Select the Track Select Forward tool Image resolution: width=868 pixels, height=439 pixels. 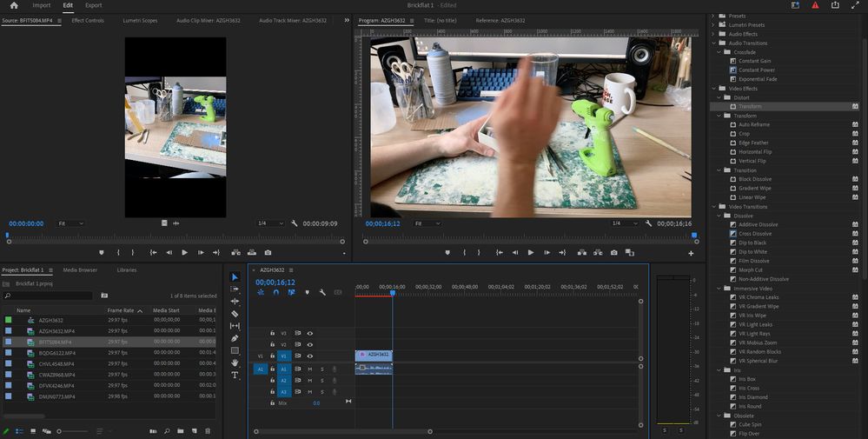pos(235,289)
